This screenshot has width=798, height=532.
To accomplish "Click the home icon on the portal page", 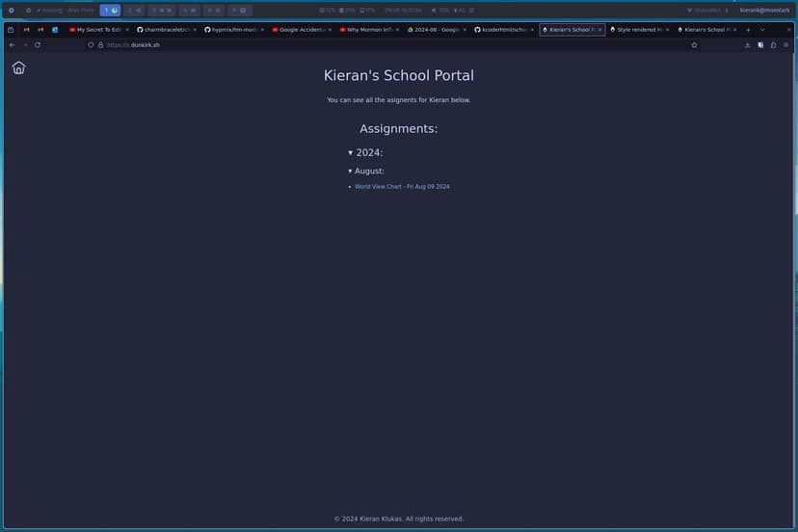I will coord(18,67).
